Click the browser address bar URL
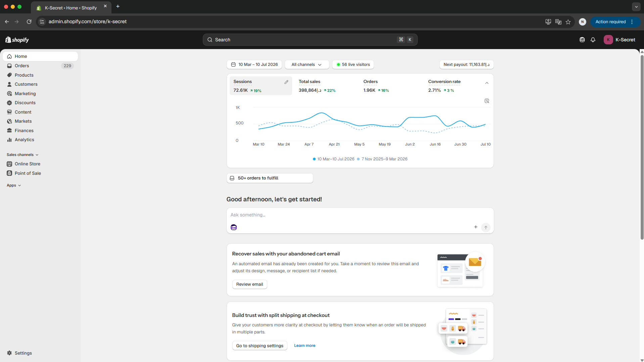The height and width of the screenshot is (362, 644). (88, 22)
